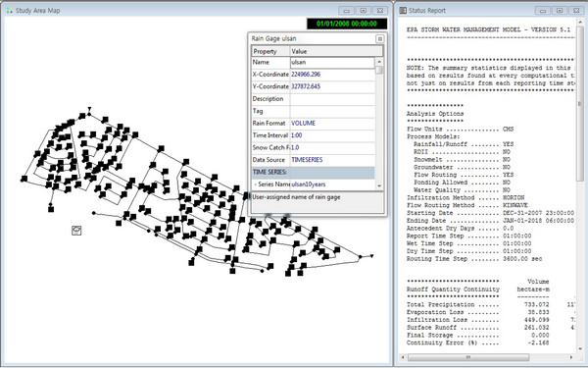Click the Rain Gage ulsan editor title
This screenshot has width=588, height=368.
pos(273,38)
